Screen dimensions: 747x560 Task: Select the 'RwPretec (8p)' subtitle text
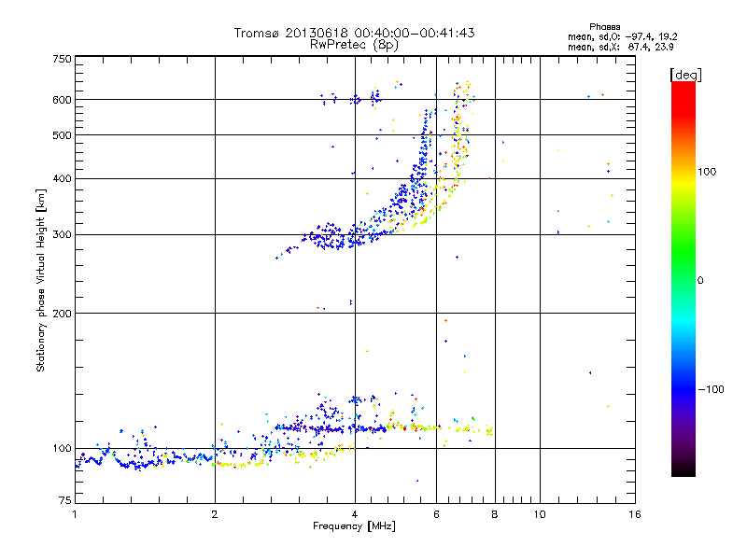(x=354, y=45)
